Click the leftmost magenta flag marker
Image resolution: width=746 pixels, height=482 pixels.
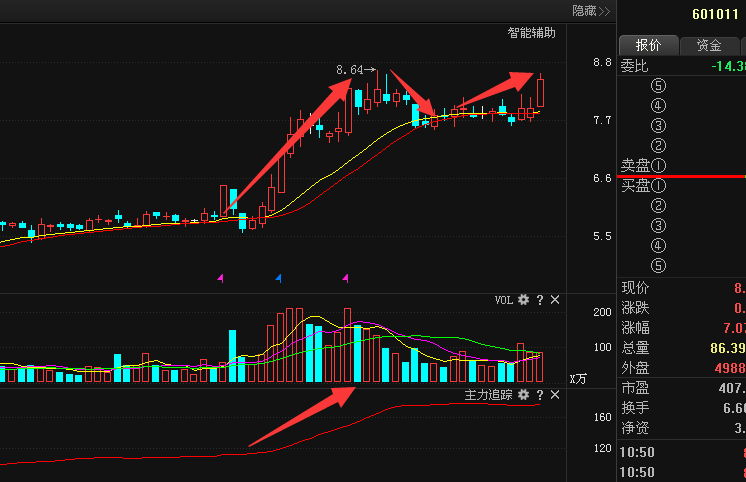pyautogui.click(x=221, y=277)
